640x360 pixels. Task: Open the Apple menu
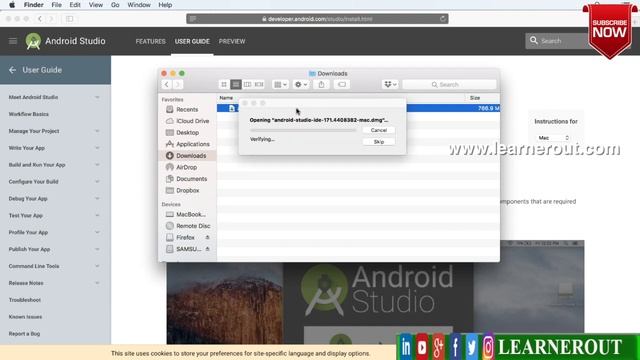12,5
